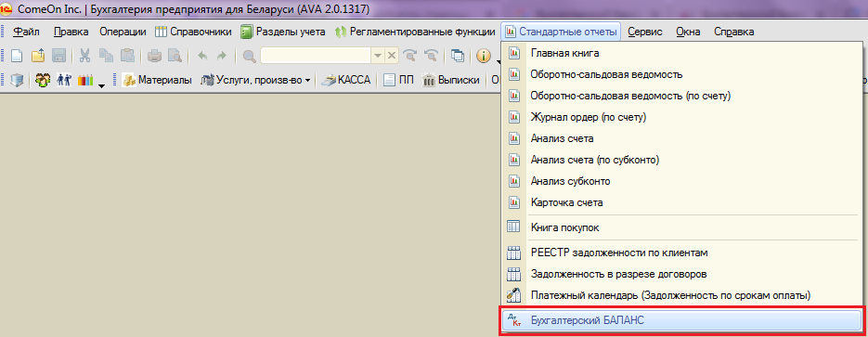Viewport: 868px width, 337px height.
Task: Click into the toolbar search input field
Action: coord(316,56)
